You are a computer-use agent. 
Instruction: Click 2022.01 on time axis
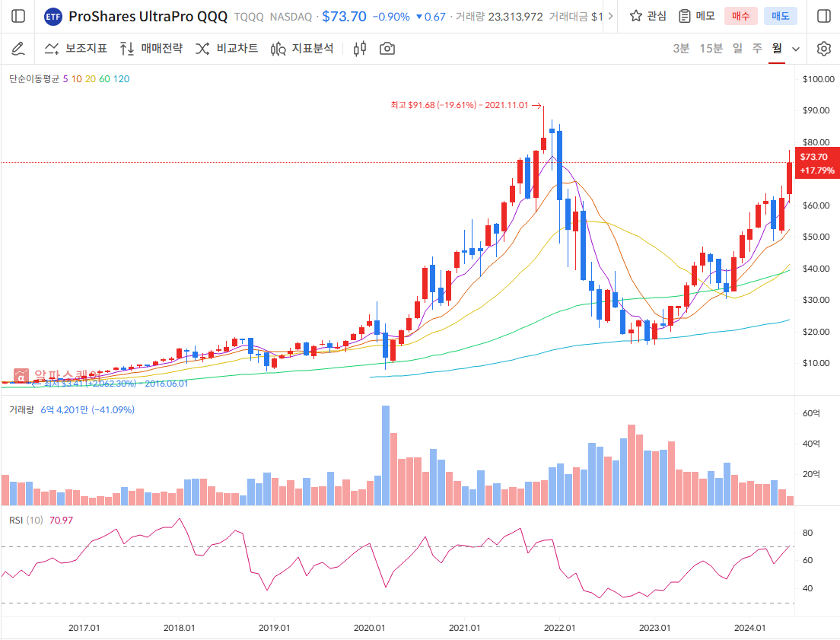tap(559, 628)
